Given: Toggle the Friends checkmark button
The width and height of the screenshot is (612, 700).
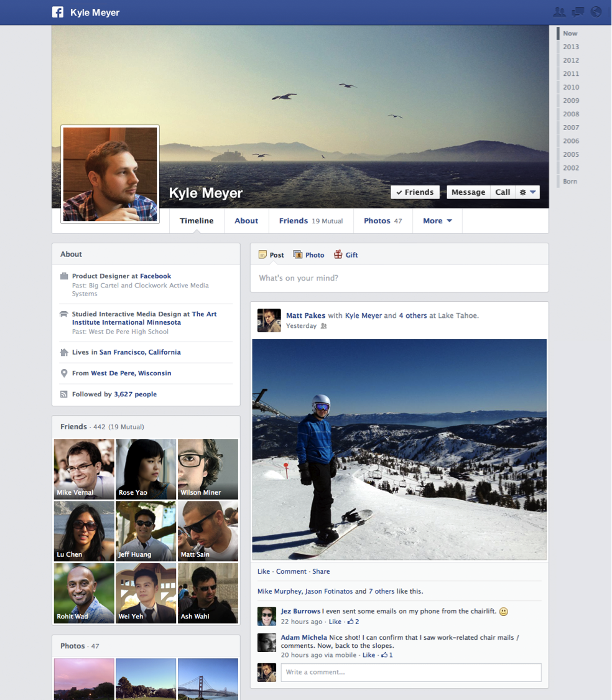Looking at the screenshot, I should [x=415, y=192].
